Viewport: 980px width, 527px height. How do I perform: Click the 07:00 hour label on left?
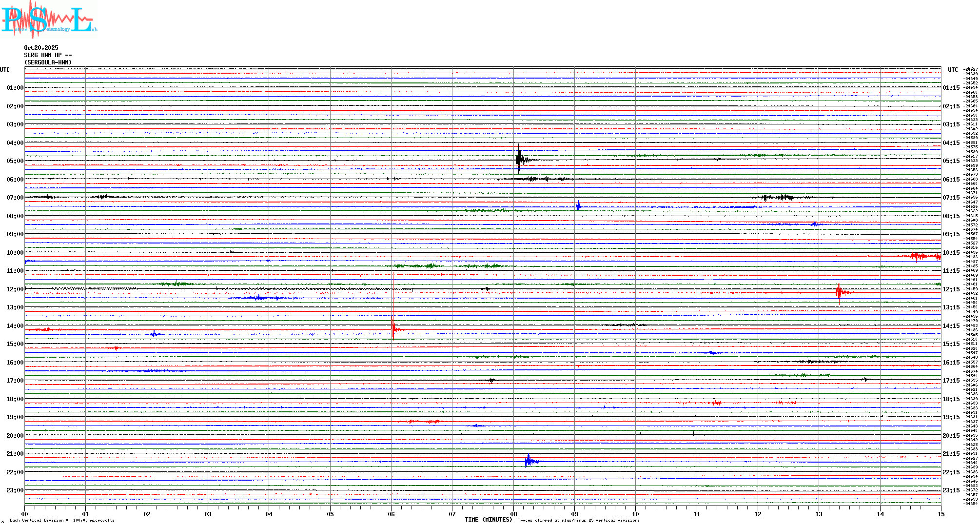click(15, 198)
